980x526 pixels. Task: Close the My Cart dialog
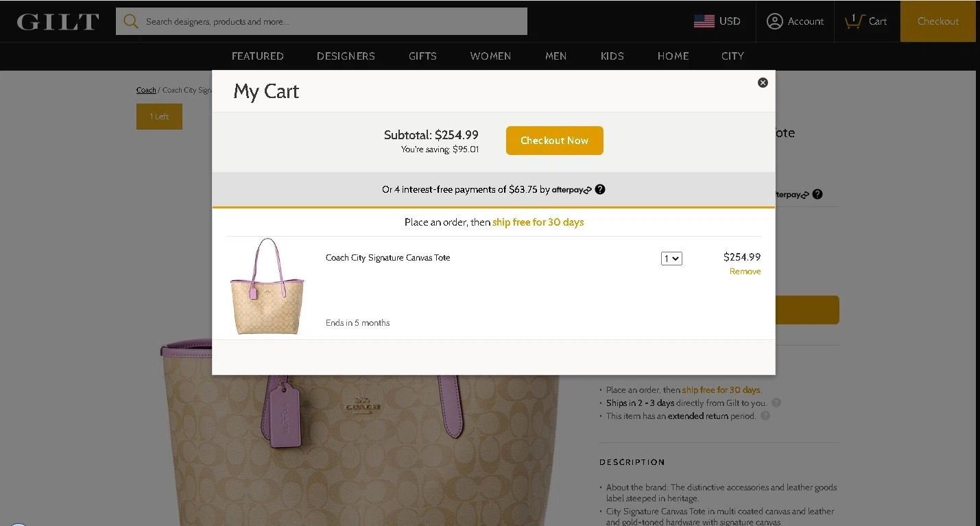[x=763, y=82]
